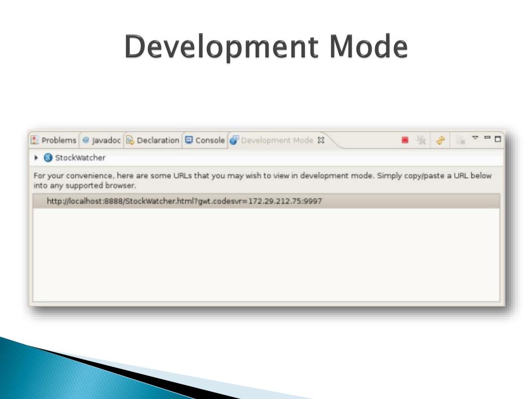
Task: Click the 'For your convenience' instruction text
Action: point(262,180)
